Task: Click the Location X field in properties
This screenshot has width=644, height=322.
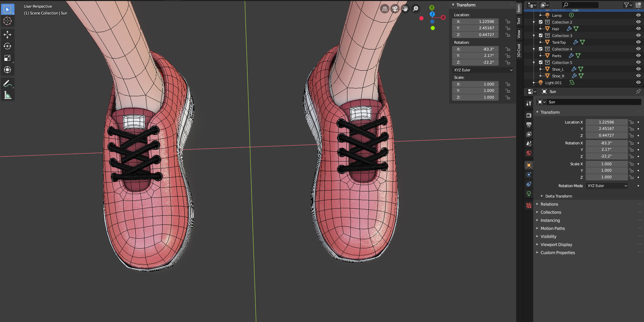Action: tap(606, 122)
